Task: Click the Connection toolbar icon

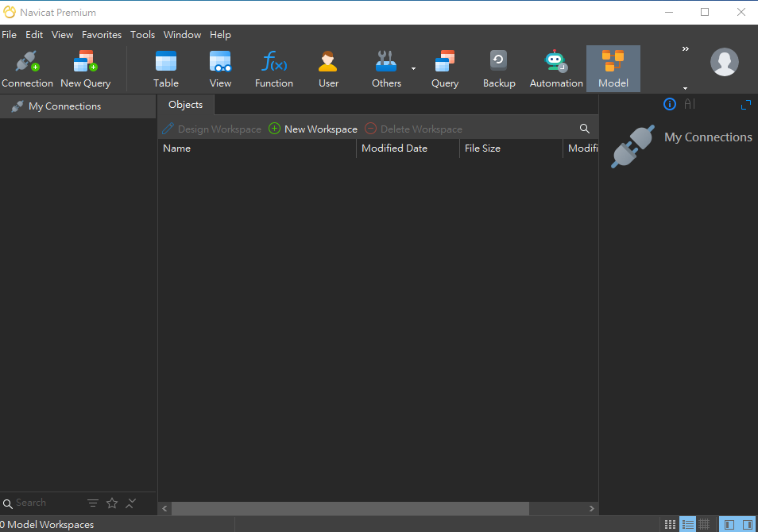Action: 27,68
